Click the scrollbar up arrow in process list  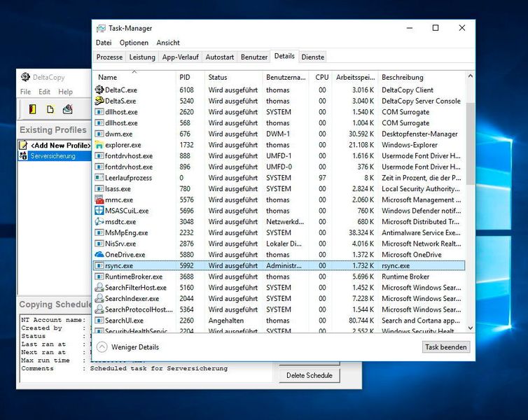coord(471,76)
